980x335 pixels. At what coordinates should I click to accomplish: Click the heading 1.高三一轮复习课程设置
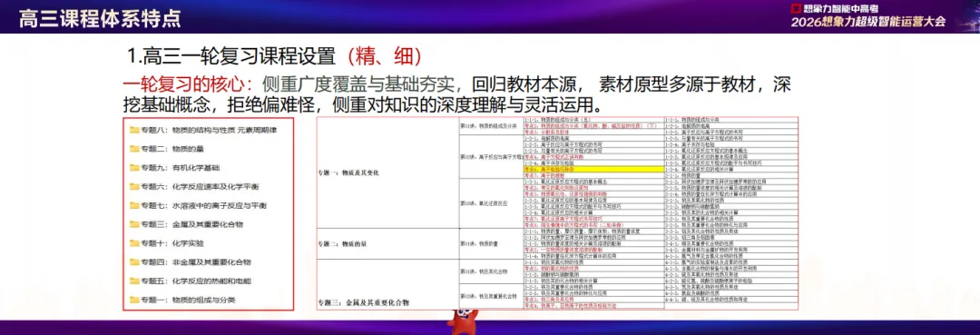231,56
